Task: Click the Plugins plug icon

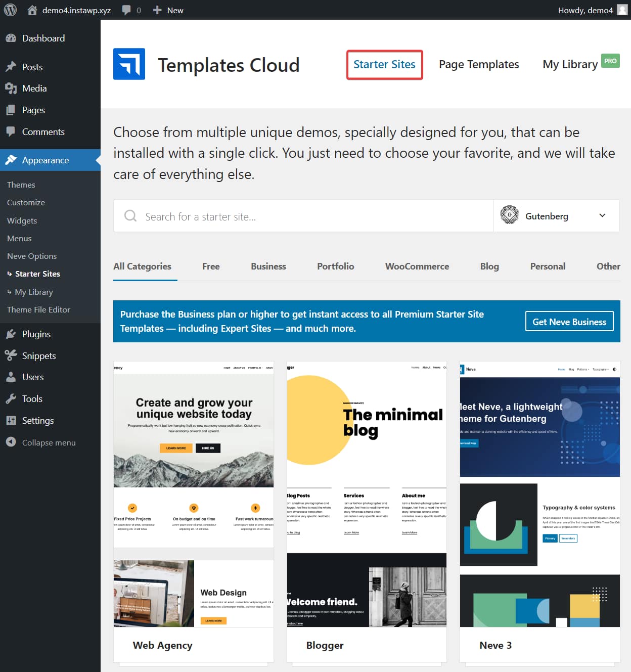Action: tap(11, 334)
